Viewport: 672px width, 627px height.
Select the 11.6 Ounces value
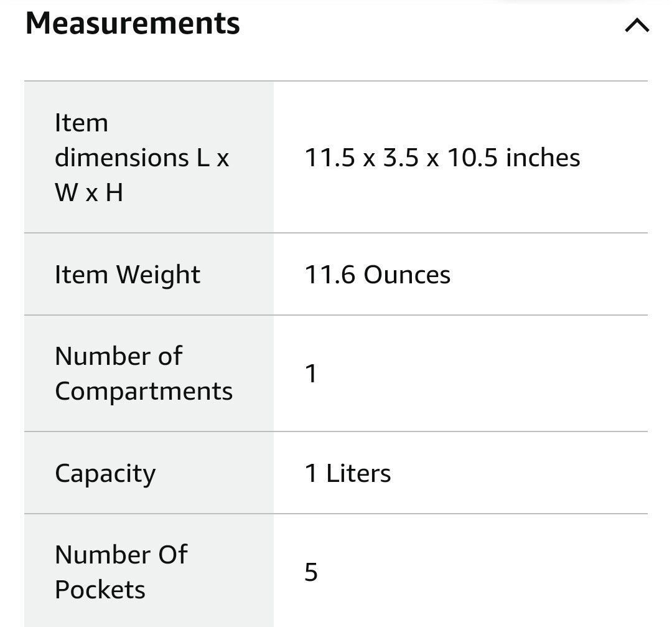378,275
